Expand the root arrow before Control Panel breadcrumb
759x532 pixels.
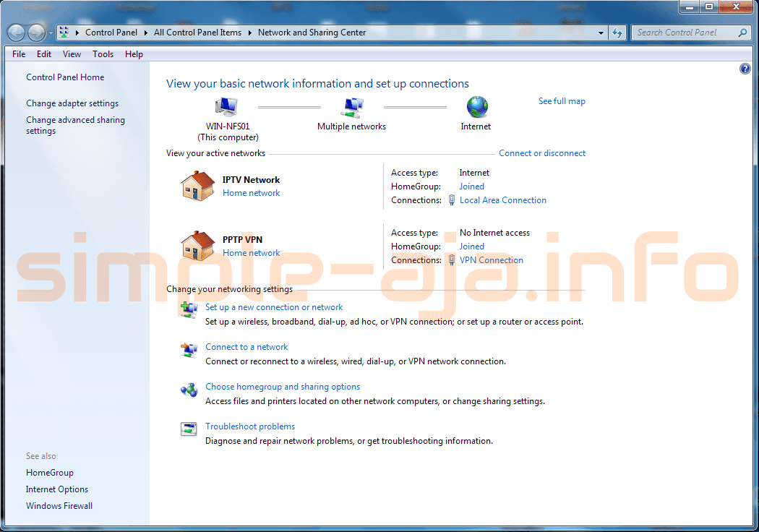[77, 33]
